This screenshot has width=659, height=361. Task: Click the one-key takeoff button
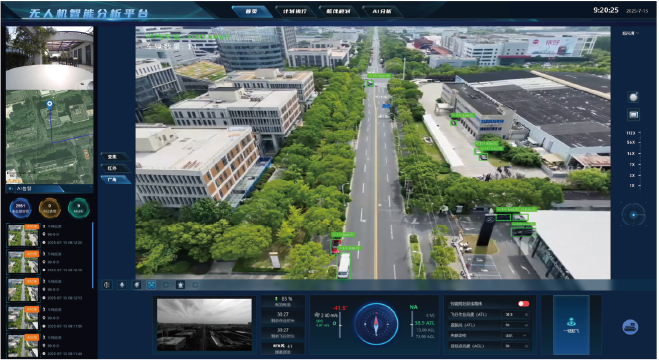coord(571,325)
